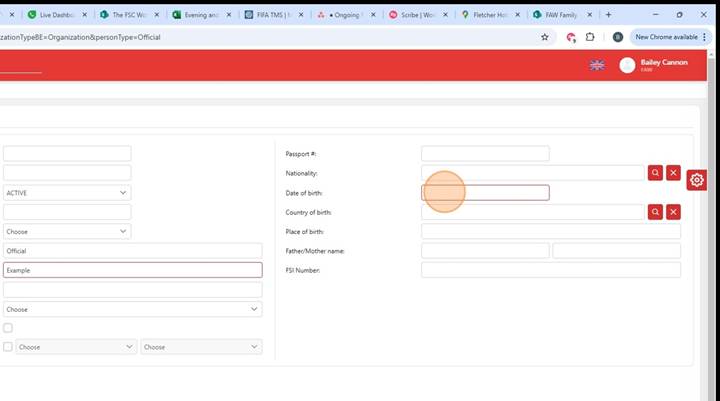Switch to the Fletcher maps tab
Viewport: 720px width, 401px height.
(x=489, y=15)
